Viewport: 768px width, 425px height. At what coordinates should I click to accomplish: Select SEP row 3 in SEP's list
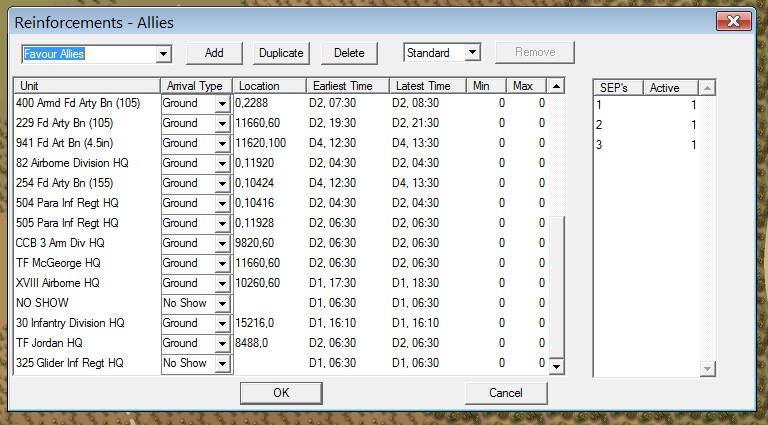click(x=647, y=145)
